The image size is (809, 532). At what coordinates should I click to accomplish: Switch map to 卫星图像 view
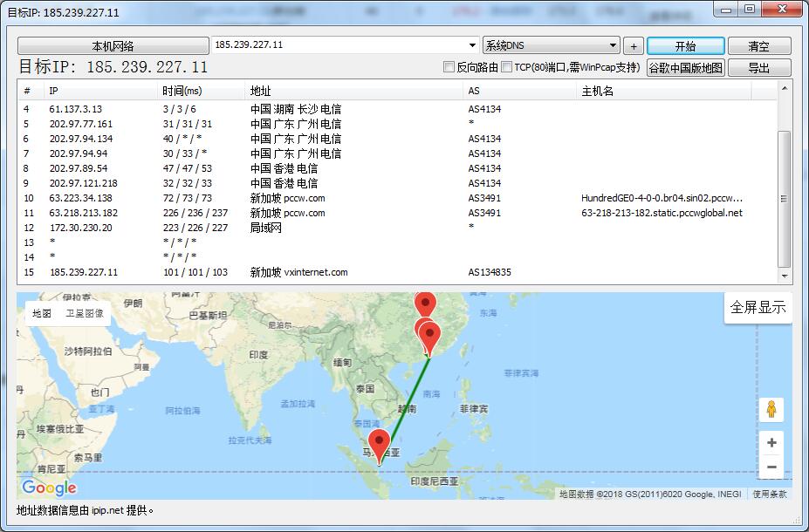click(x=84, y=313)
